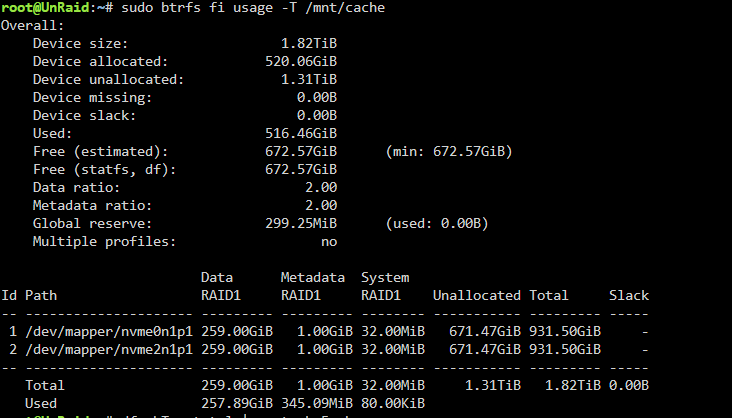Screen dimensions: 732x418
Task: Click the 'Overall:' heading line
Action: point(32,26)
